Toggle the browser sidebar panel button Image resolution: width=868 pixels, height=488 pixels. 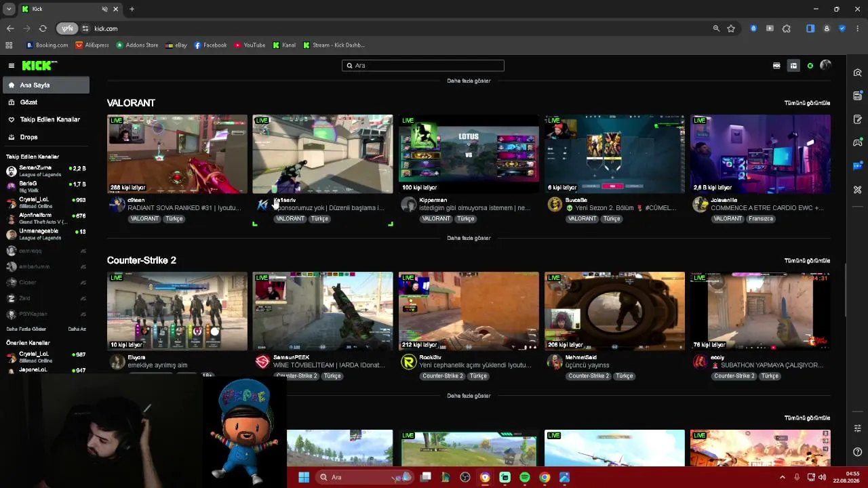click(x=810, y=28)
